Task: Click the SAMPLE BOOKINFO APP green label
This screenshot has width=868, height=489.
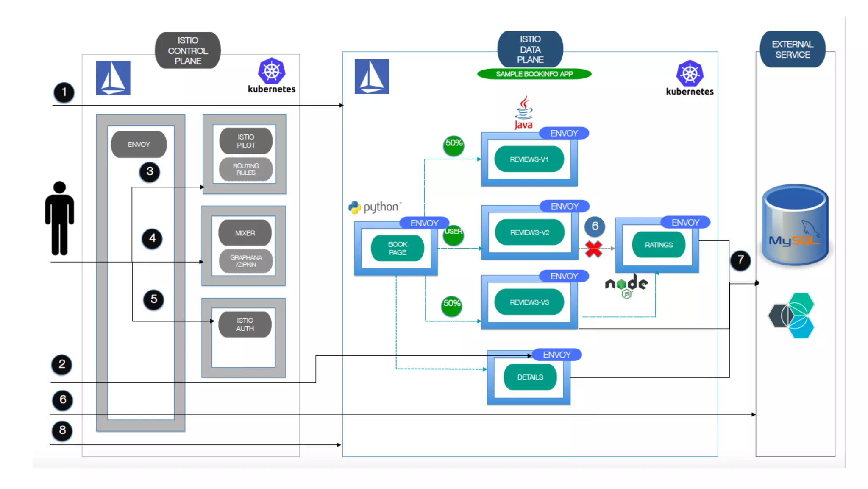Action: point(534,74)
